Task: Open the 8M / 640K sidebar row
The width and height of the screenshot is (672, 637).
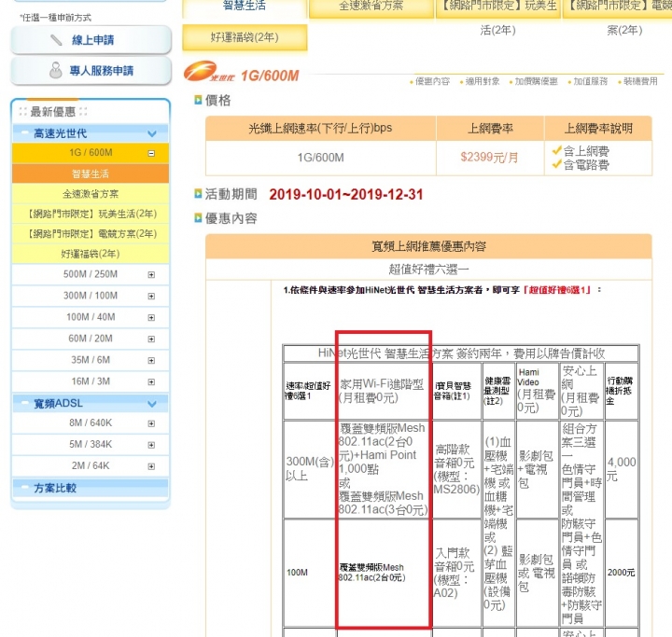Action: 91,422
